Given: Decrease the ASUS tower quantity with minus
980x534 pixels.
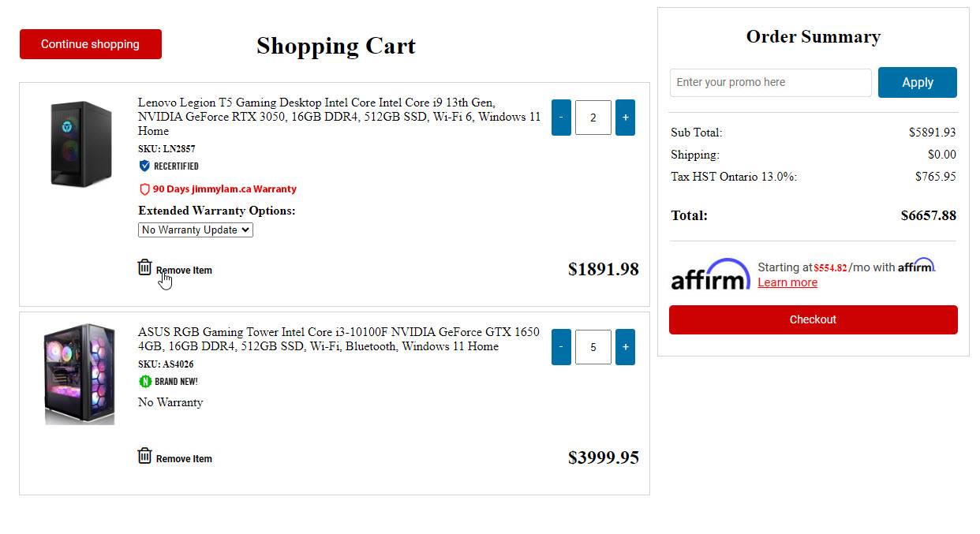Looking at the screenshot, I should (561, 347).
